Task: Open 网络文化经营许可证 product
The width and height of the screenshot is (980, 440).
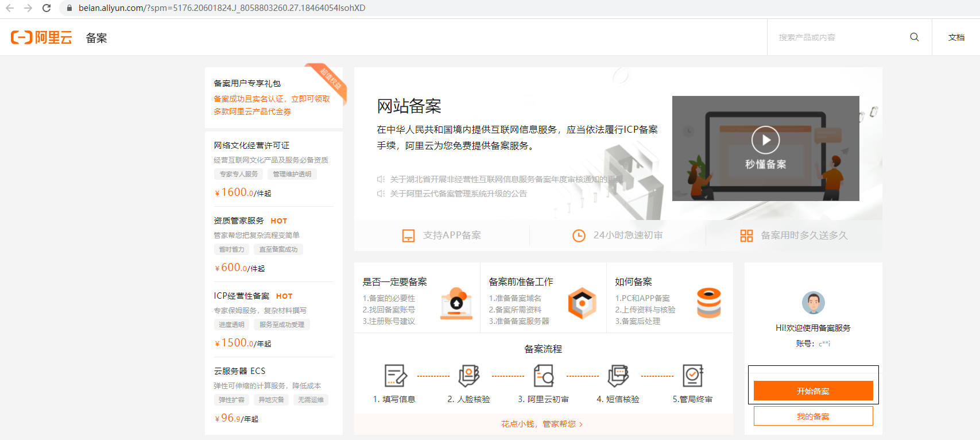Action: 251,145
